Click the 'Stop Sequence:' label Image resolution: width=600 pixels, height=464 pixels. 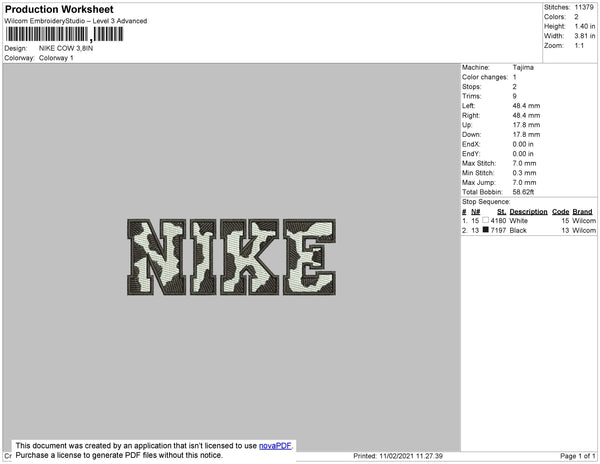(x=486, y=202)
